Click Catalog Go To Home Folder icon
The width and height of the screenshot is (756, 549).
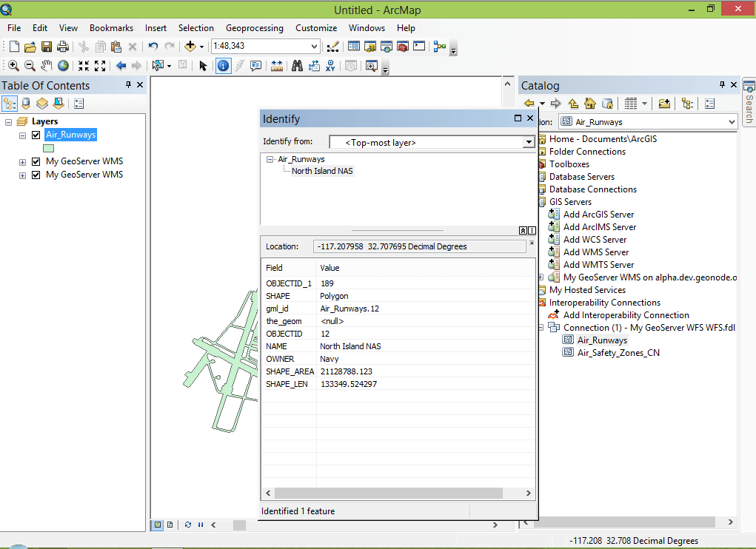(x=590, y=104)
